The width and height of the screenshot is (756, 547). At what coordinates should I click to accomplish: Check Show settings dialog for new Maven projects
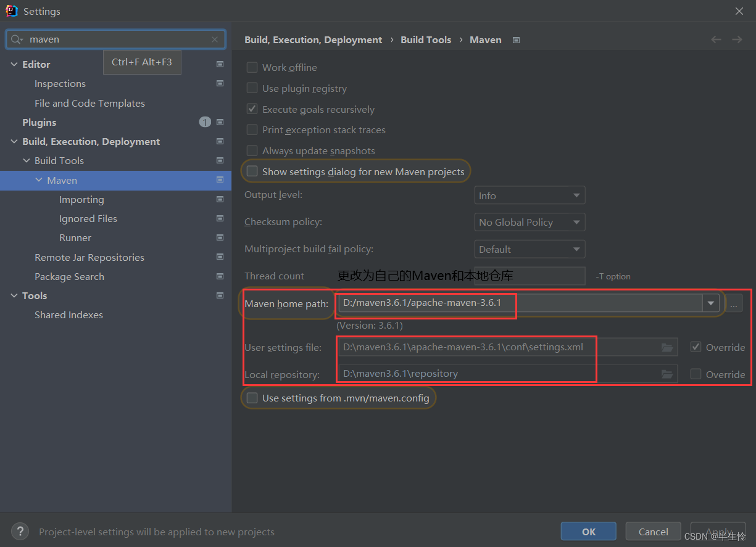point(252,171)
